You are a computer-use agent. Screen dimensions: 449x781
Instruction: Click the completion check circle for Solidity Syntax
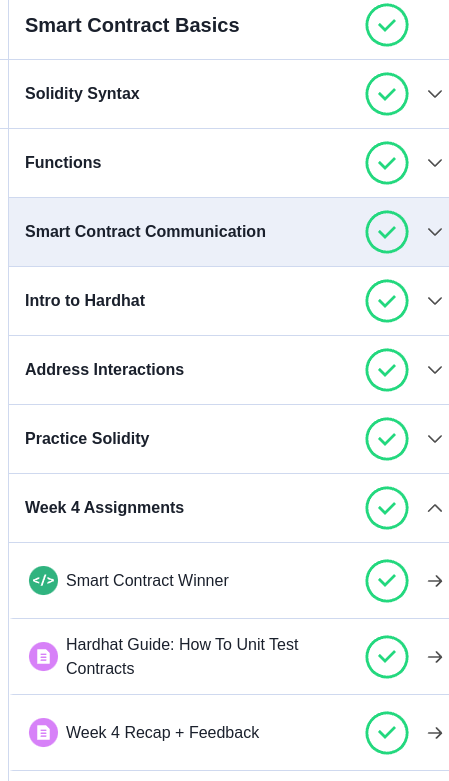click(387, 94)
